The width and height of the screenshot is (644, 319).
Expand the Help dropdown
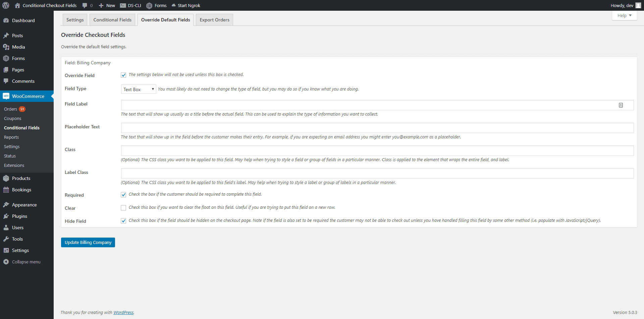(x=624, y=15)
